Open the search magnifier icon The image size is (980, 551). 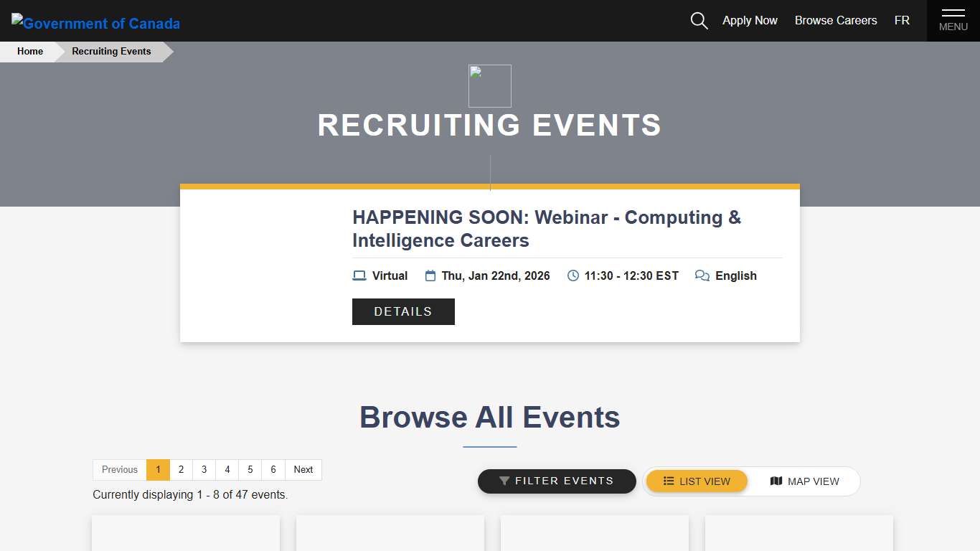[x=699, y=21]
